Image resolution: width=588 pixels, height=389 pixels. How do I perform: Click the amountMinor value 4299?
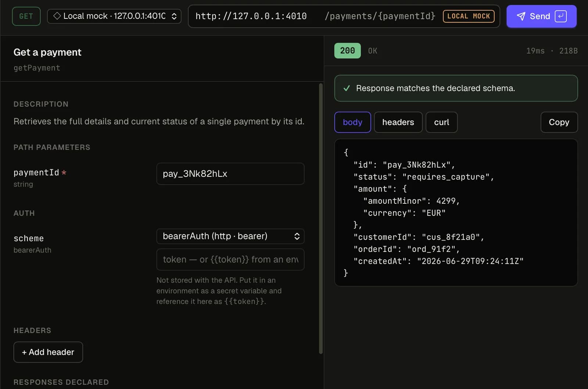coord(446,201)
